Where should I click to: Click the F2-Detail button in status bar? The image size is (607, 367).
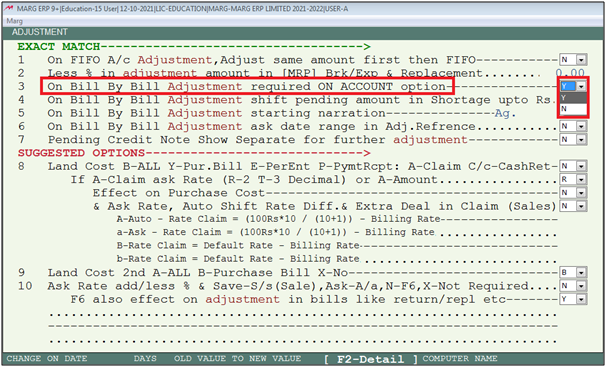point(370,359)
